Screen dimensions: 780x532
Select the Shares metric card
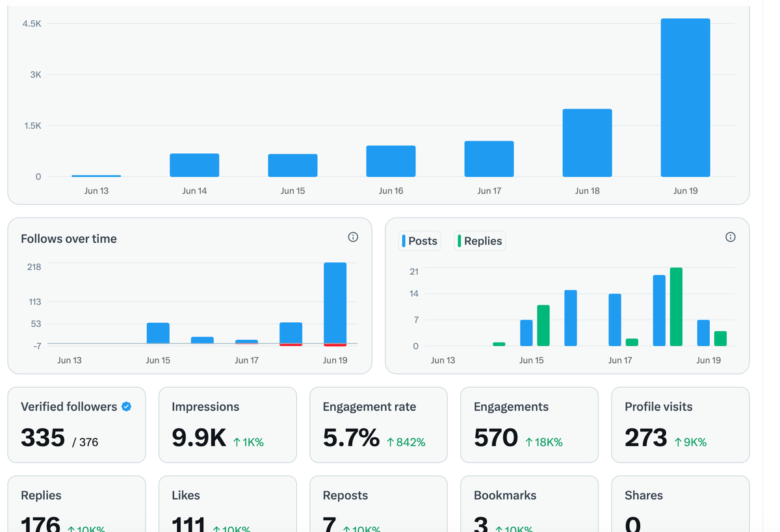tap(681, 504)
